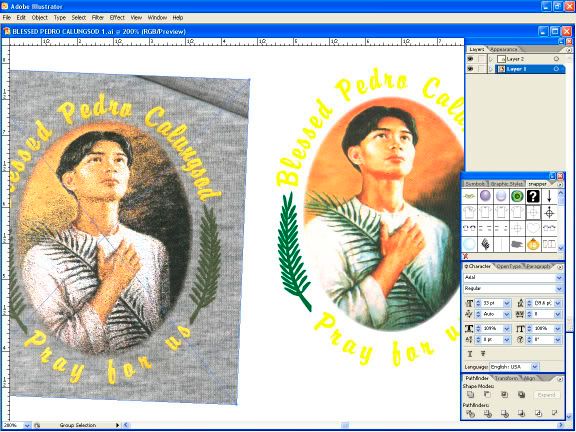Select the heart outline symbol
This screenshot has width=576, height=432.
click(533, 228)
